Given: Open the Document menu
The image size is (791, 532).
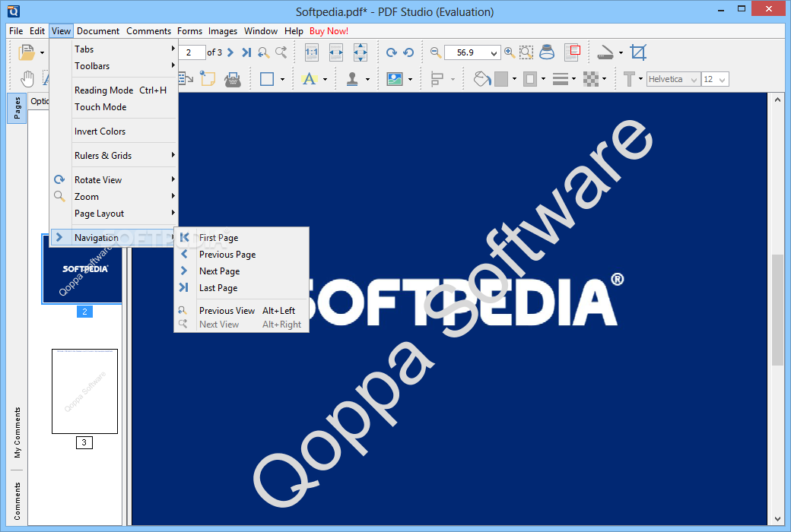Looking at the screenshot, I should pos(98,30).
